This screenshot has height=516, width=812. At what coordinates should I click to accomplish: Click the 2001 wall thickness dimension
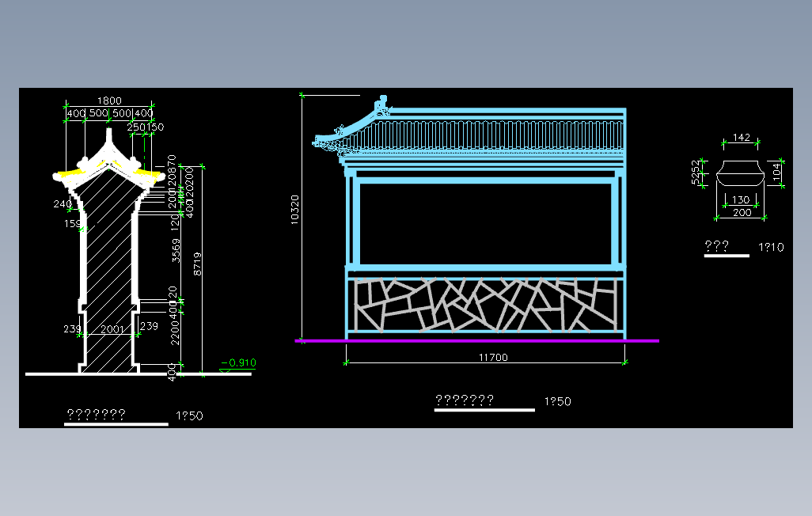pos(112,329)
